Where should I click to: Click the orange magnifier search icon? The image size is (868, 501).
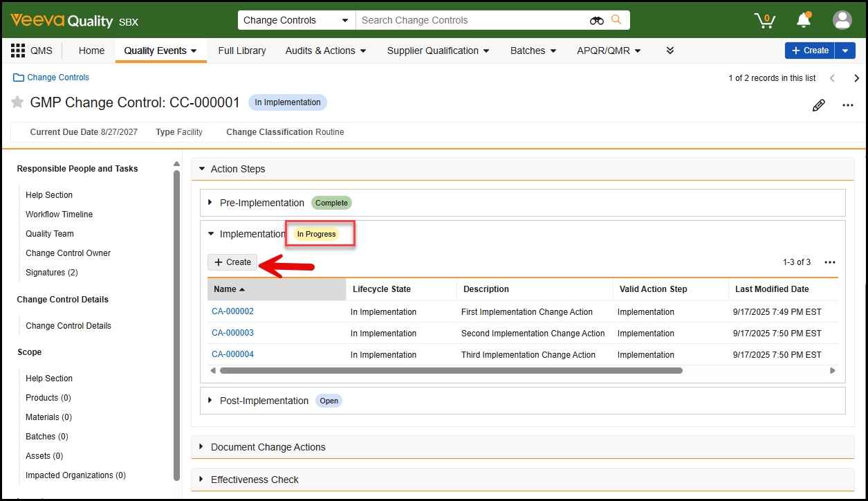pyautogui.click(x=616, y=20)
